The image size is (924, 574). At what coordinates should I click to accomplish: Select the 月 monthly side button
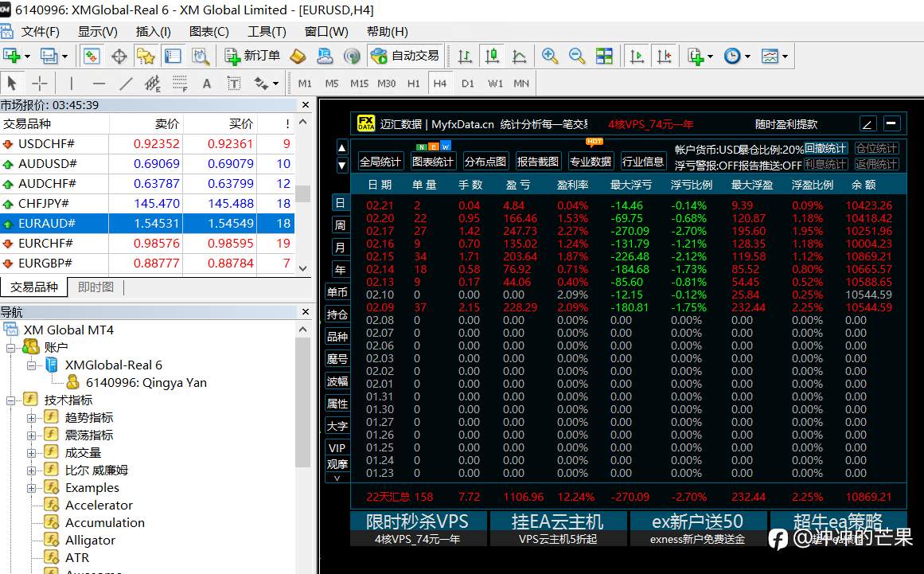(x=340, y=248)
